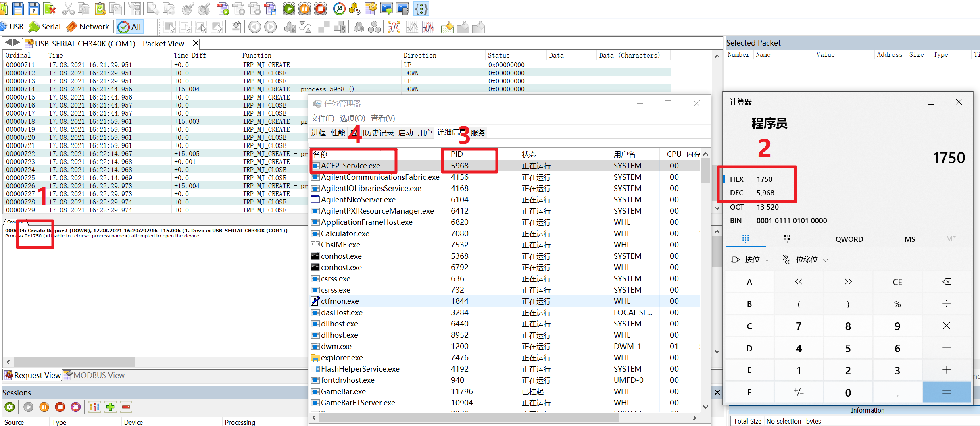This screenshot has width=980, height=426.
Task: Click the terminal window with filter funnel icon
Action: pos(386,8)
